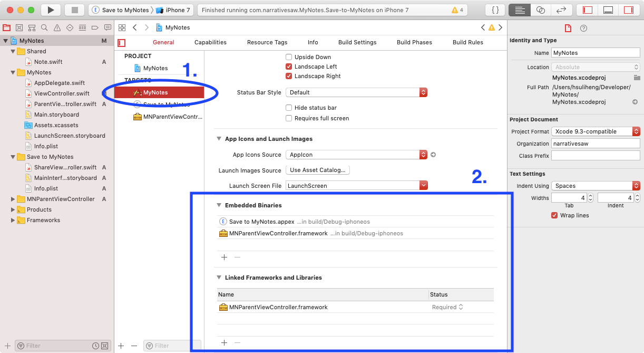Switch to the Resource Tags tab
Viewport: 644px width, 353px height.
(x=267, y=42)
